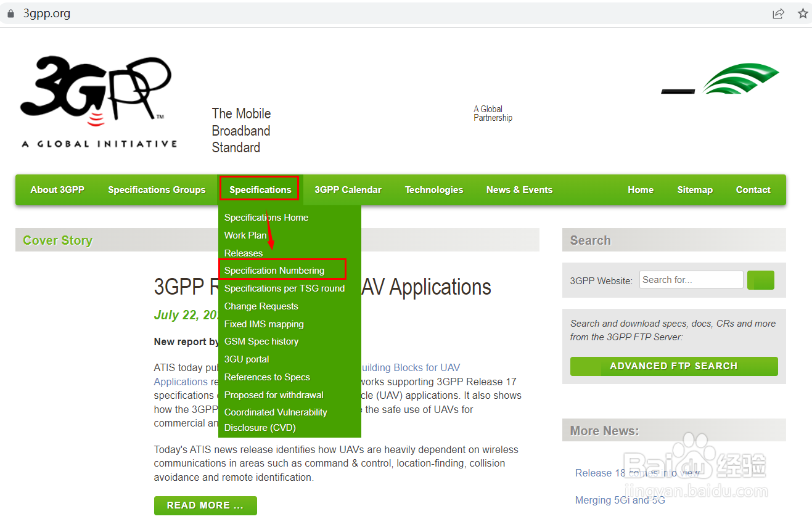Image resolution: width=812 pixels, height=519 pixels.
Task: Select Proposed for withdrawal entry
Action: 274,395
